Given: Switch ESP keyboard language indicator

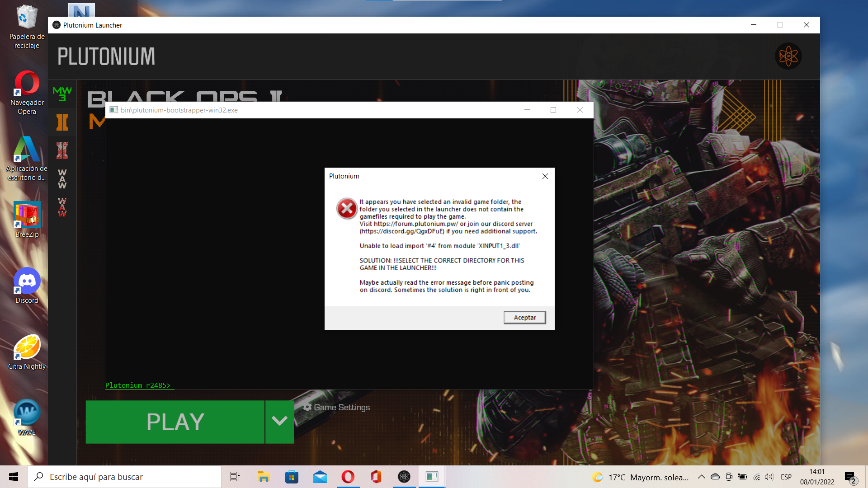Looking at the screenshot, I should (786, 477).
